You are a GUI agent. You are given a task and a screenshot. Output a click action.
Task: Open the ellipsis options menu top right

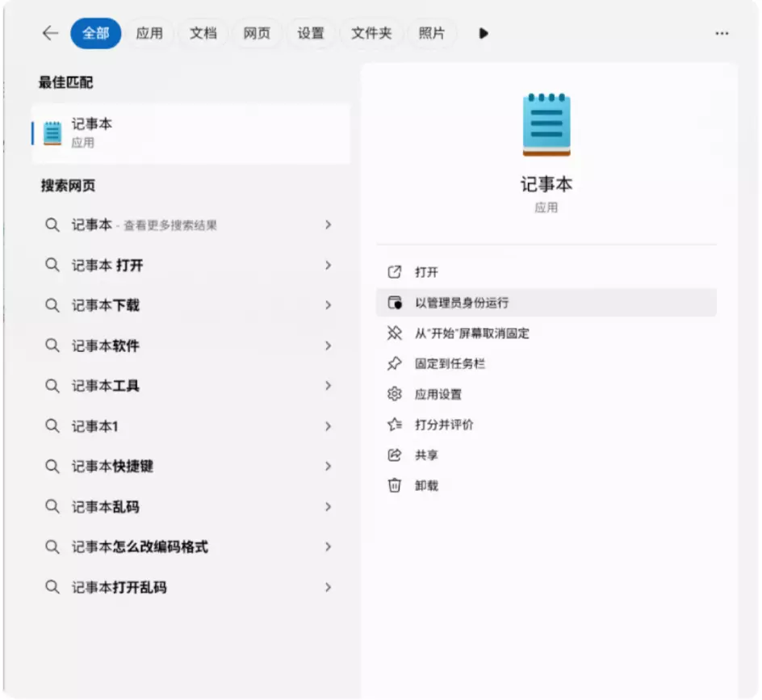(721, 33)
